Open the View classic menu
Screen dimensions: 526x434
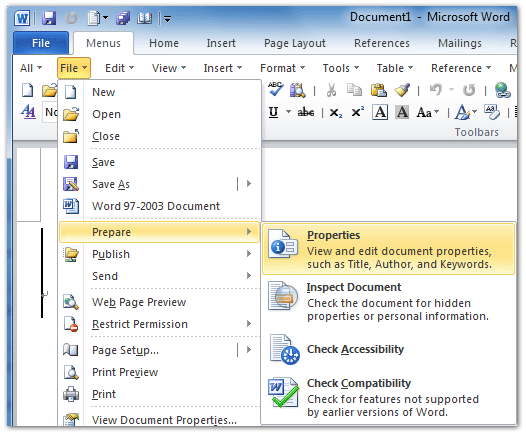169,68
